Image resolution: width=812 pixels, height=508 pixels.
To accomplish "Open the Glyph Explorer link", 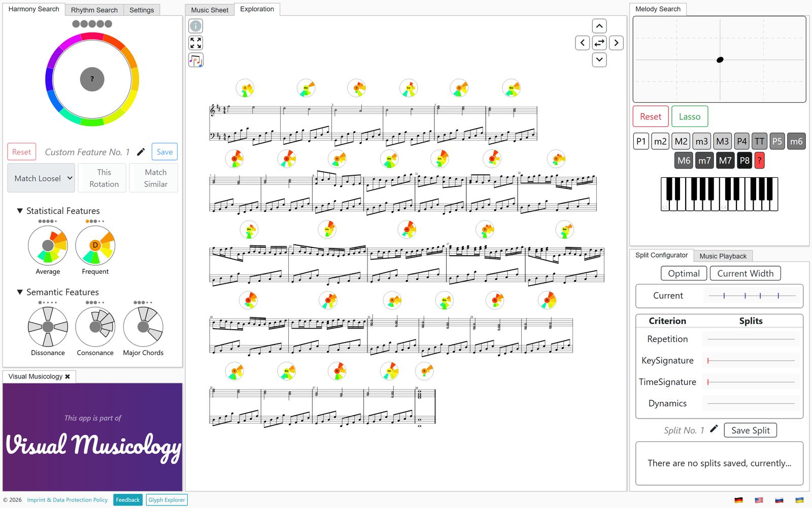I will tap(166, 500).
